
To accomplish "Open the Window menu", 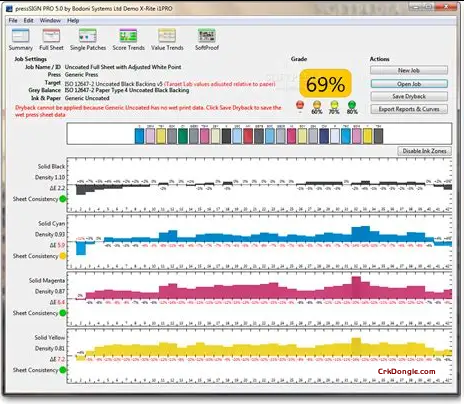I will point(50,21).
